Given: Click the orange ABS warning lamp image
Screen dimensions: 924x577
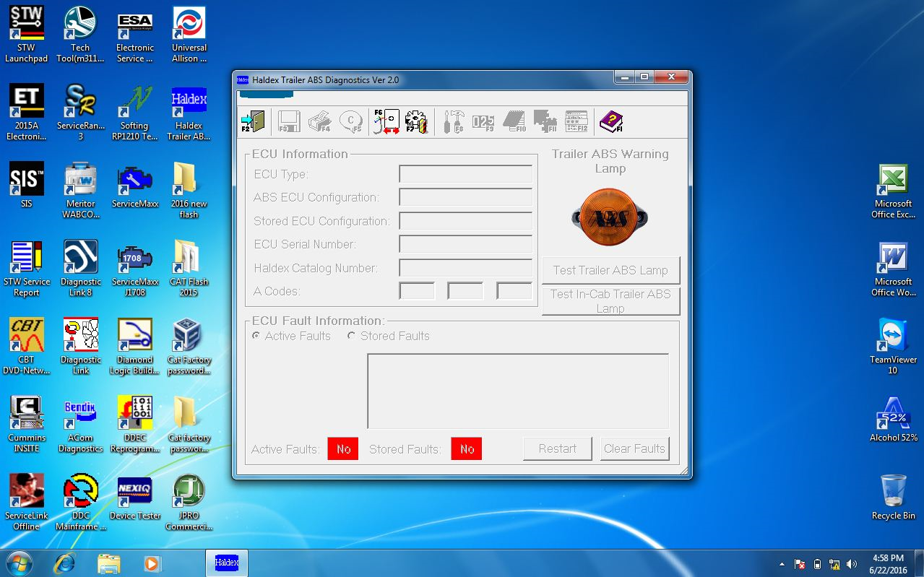Looking at the screenshot, I should click(610, 216).
